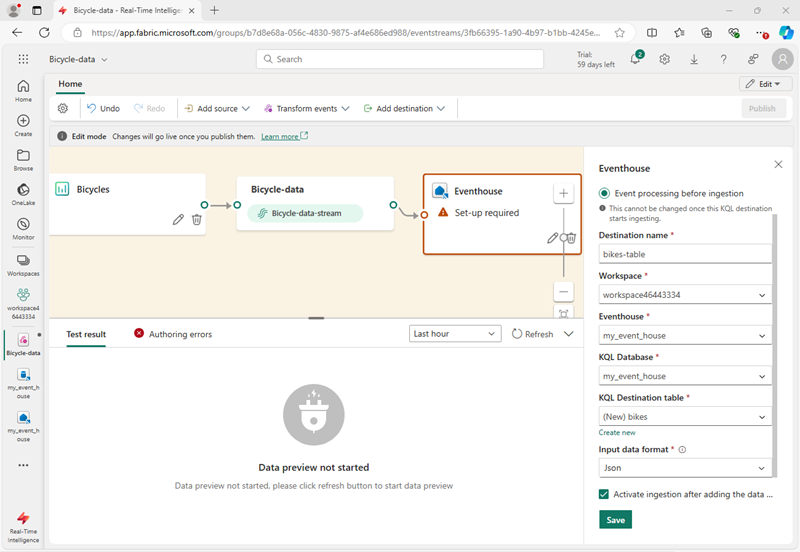Open the Add destination dropdown
The height and width of the screenshot is (552, 800).
(404, 108)
